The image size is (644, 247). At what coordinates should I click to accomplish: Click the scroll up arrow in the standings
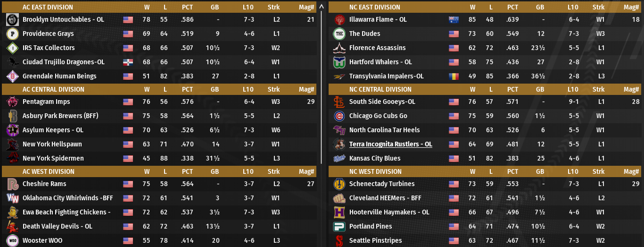(322, 7)
